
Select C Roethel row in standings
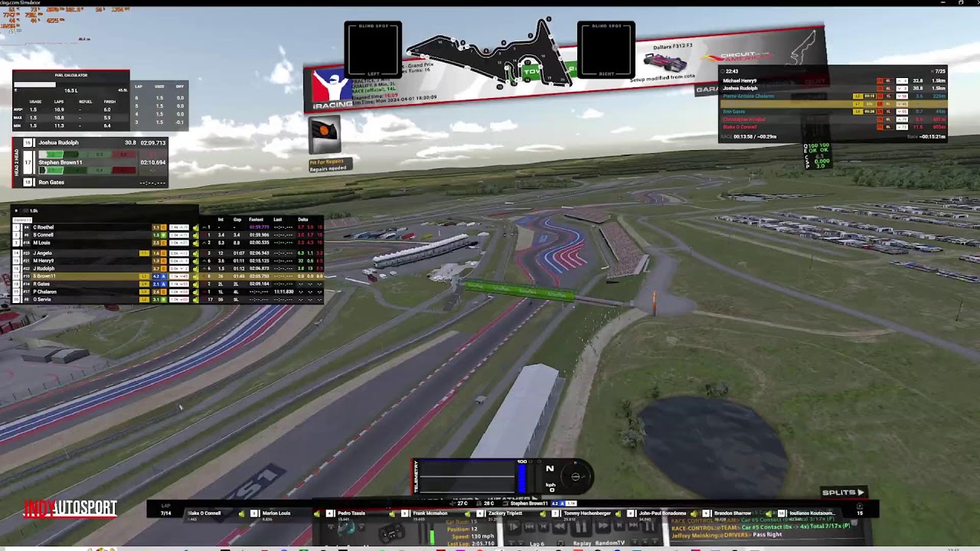coord(167,227)
